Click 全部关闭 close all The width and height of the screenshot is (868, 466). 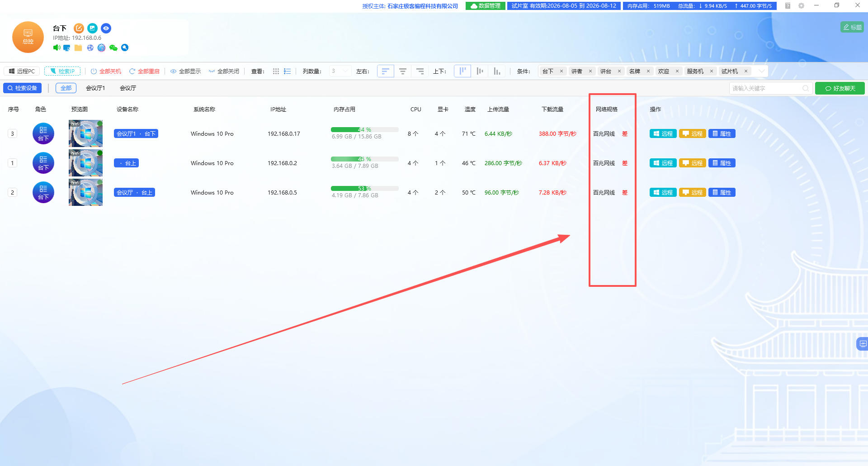pos(224,71)
